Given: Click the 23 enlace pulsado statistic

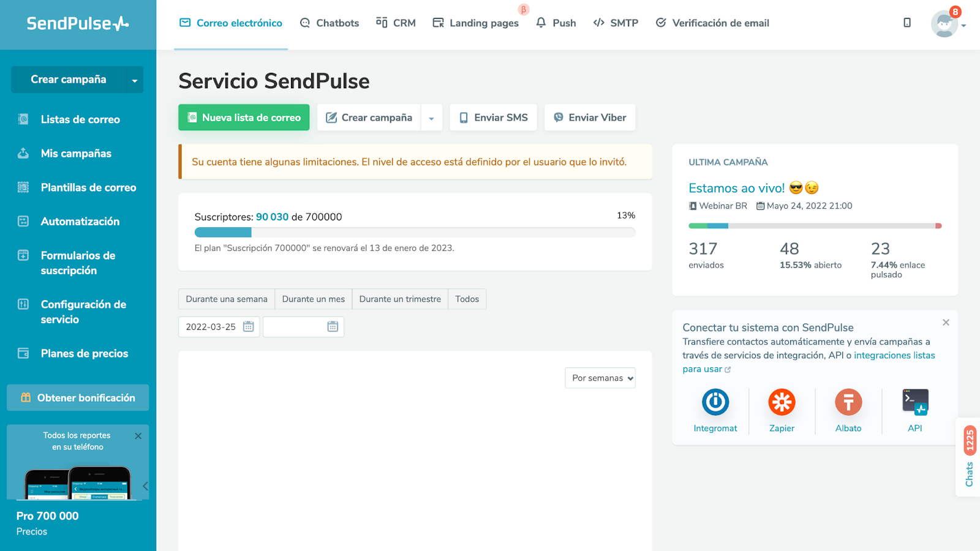Looking at the screenshot, I should click(x=898, y=260).
